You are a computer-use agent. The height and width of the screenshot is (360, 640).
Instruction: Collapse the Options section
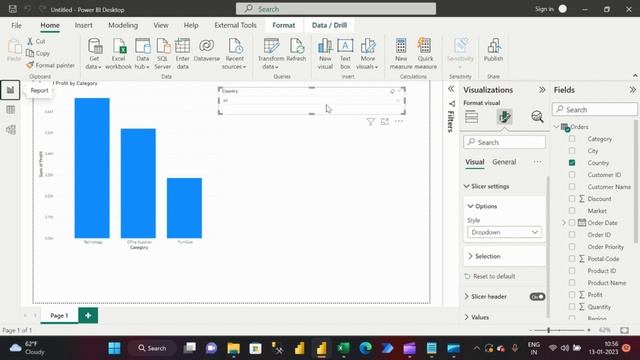(x=470, y=206)
